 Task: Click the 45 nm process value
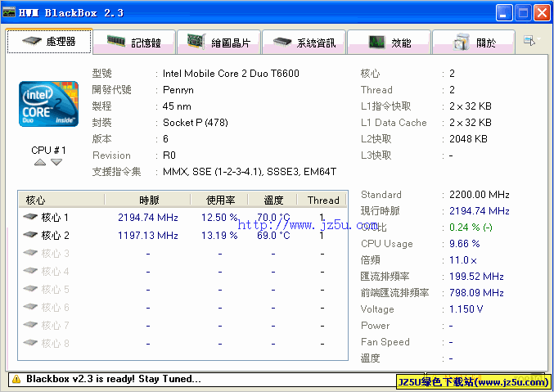(x=177, y=106)
